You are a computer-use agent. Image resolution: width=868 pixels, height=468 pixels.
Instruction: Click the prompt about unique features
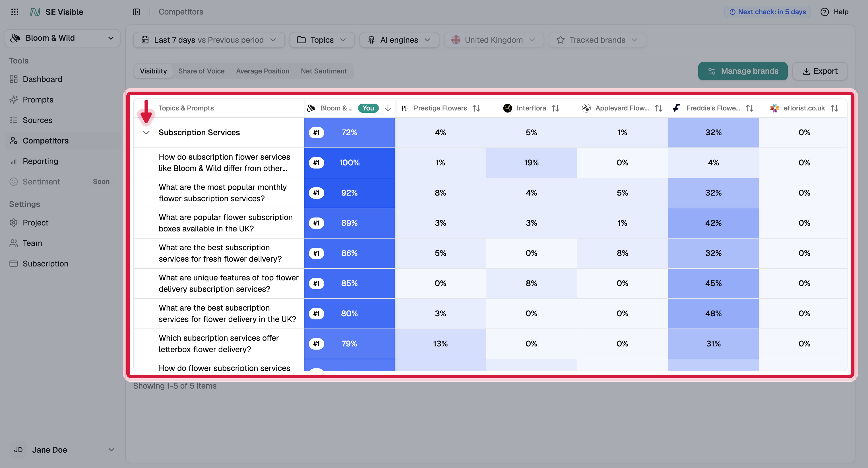(228, 284)
